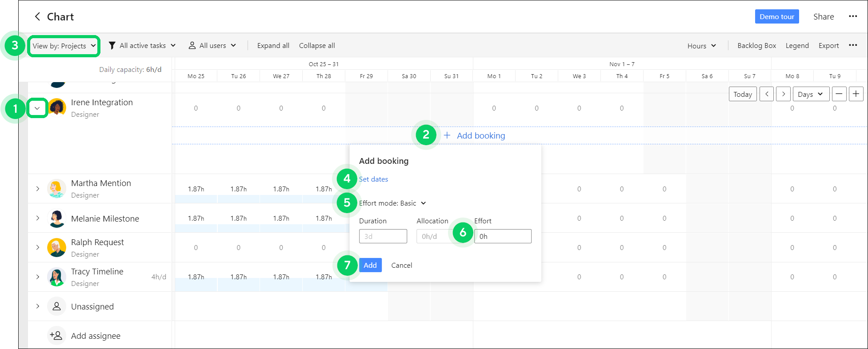Go back using the arrow beside Chart
This screenshot has height=349, width=868.
click(38, 17)
